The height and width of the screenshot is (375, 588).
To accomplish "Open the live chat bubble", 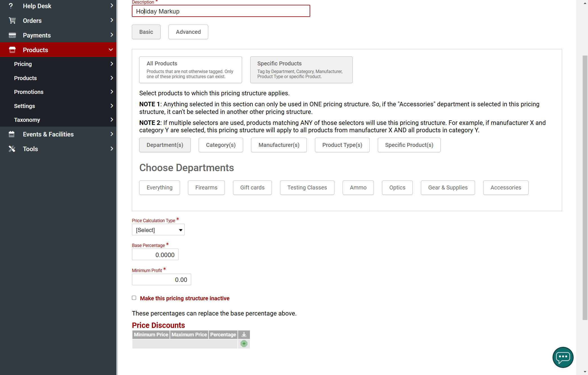I will coord(563,357).
